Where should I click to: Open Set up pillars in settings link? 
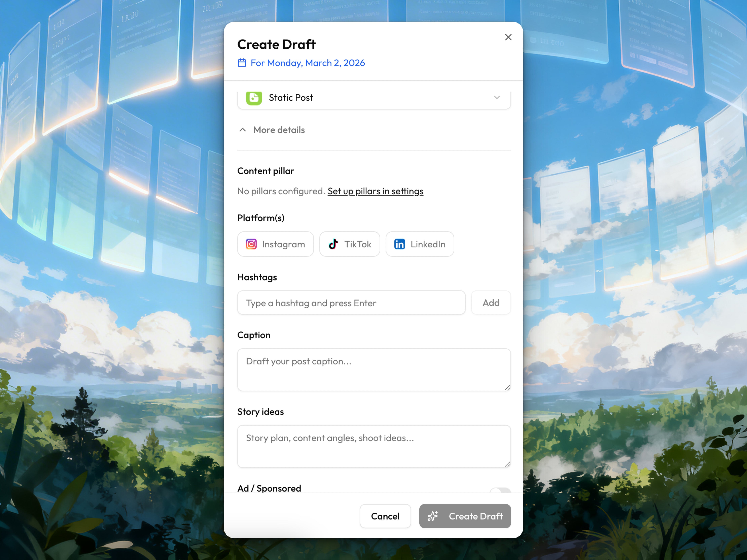[x=375, y=191]
